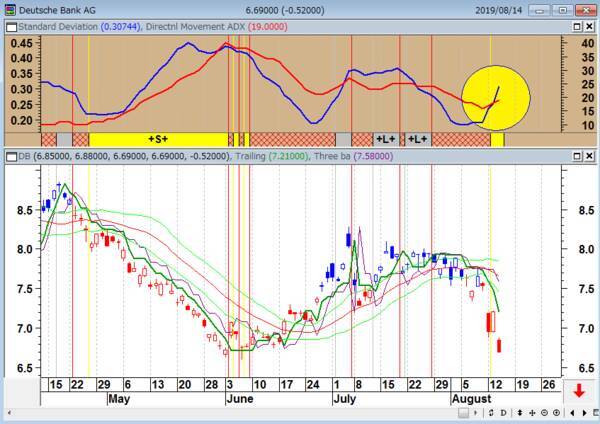This screenshot has width=600, height=424.
Task: Click the Deutsche Bank AG application icon
Action: pos(10,10)
